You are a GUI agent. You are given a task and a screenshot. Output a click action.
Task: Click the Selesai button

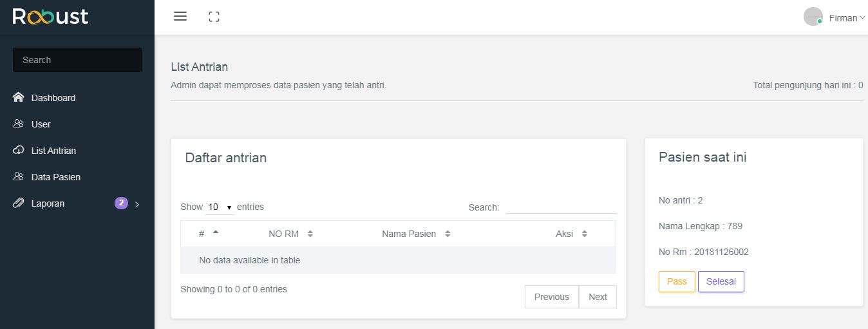tap(721, 281)
